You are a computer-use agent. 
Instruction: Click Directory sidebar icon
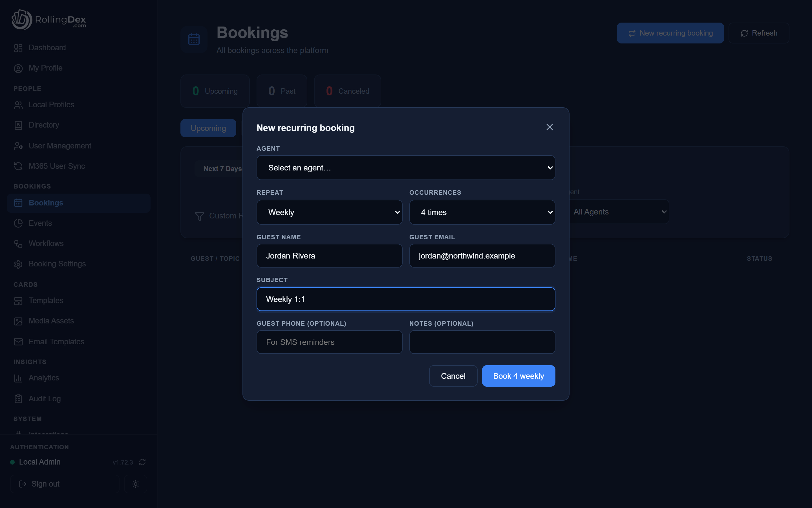18,125
